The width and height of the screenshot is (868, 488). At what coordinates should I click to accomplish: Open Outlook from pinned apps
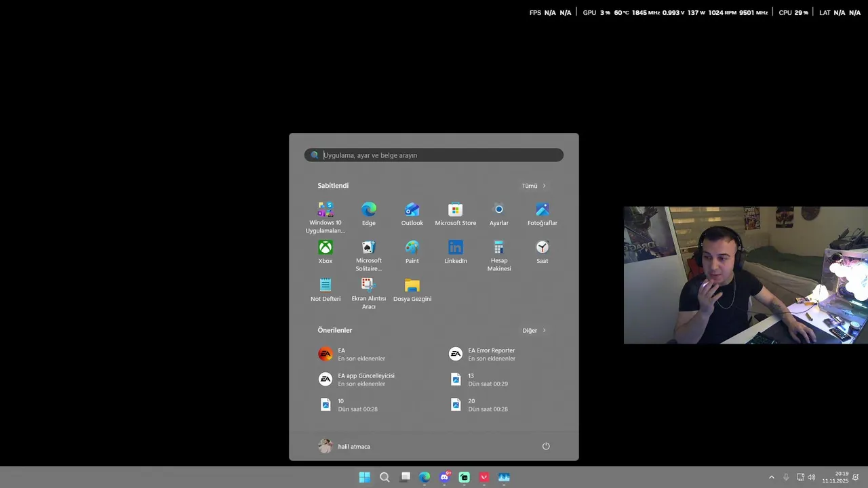[412, 214]
